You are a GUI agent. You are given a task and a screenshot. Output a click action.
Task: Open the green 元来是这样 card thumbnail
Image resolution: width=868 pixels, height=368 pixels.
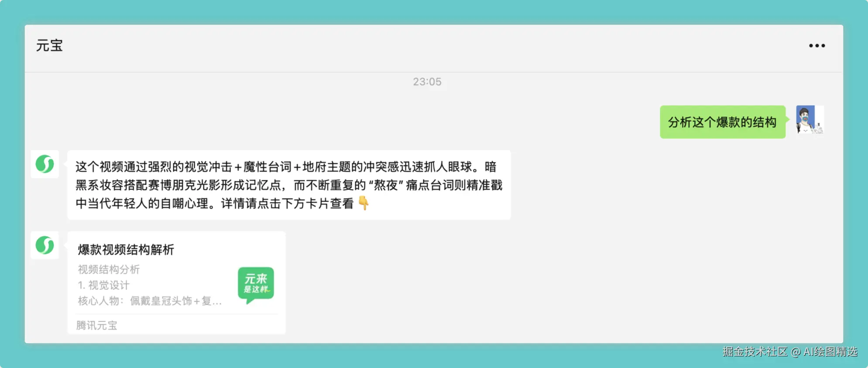pyautogui.click(x=256, y=285)
